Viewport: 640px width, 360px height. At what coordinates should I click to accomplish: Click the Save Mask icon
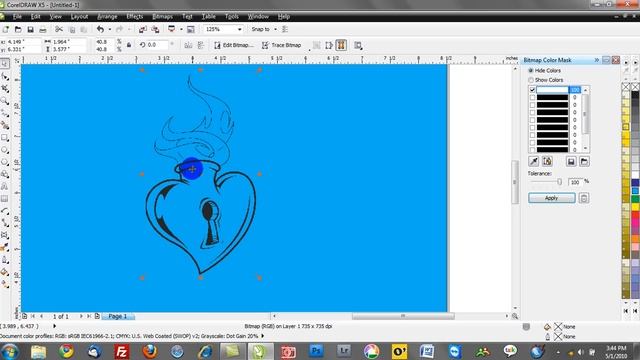(x=571, y=162)
